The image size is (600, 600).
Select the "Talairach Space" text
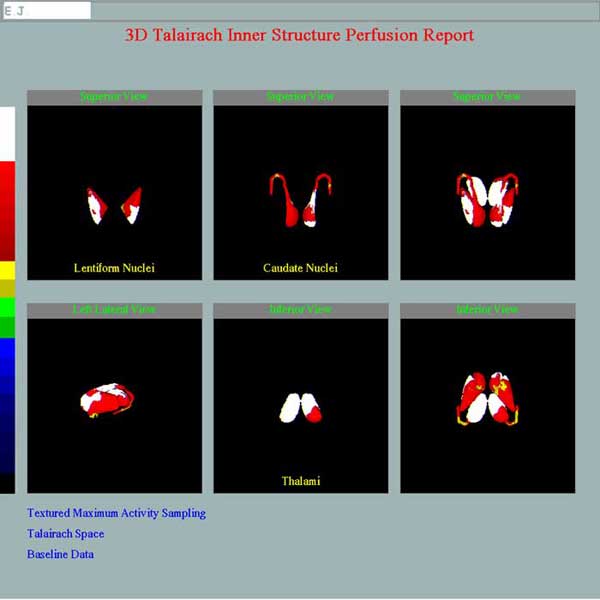[65, 534]
